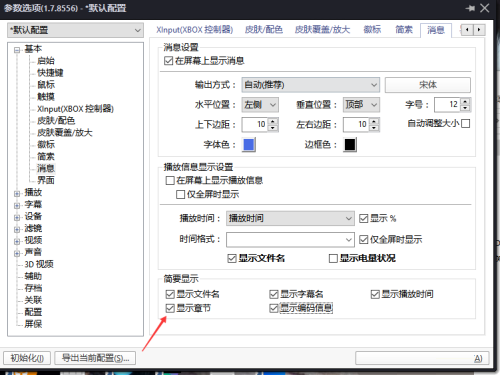
Task: Expand the 播放 tree node
Action: [17, 194]
